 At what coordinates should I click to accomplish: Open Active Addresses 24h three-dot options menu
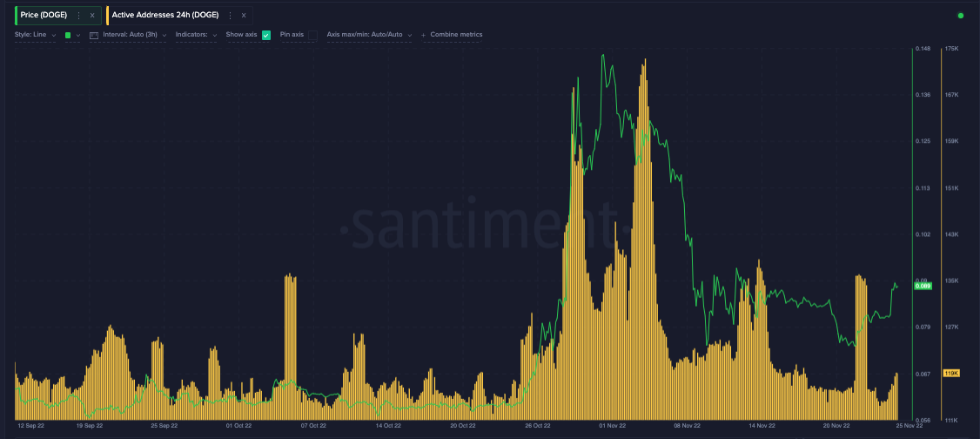coord(230,15)
